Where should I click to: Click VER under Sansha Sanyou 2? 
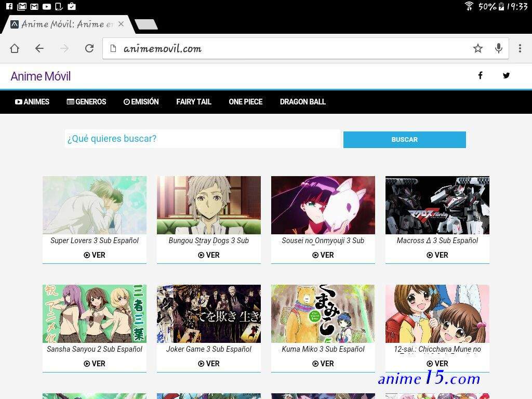point(95,364)
